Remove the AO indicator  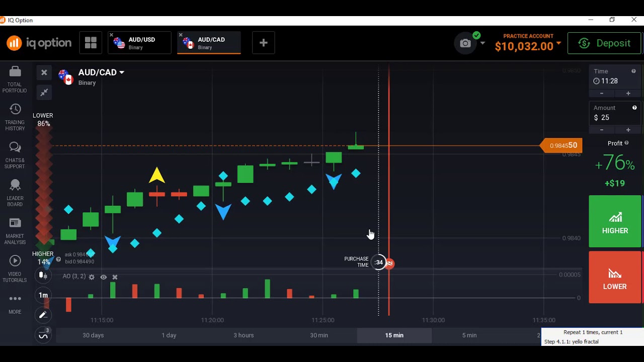[115, 277]
